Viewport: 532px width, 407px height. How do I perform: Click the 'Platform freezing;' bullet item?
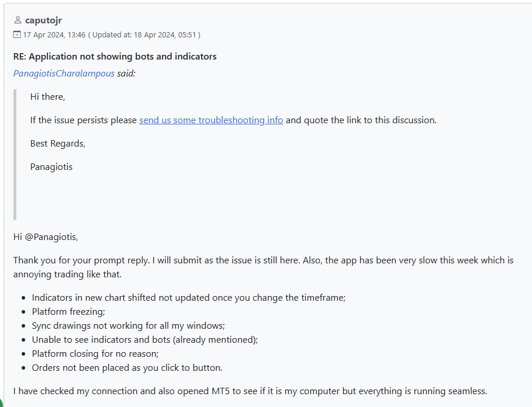click(68, 312)
